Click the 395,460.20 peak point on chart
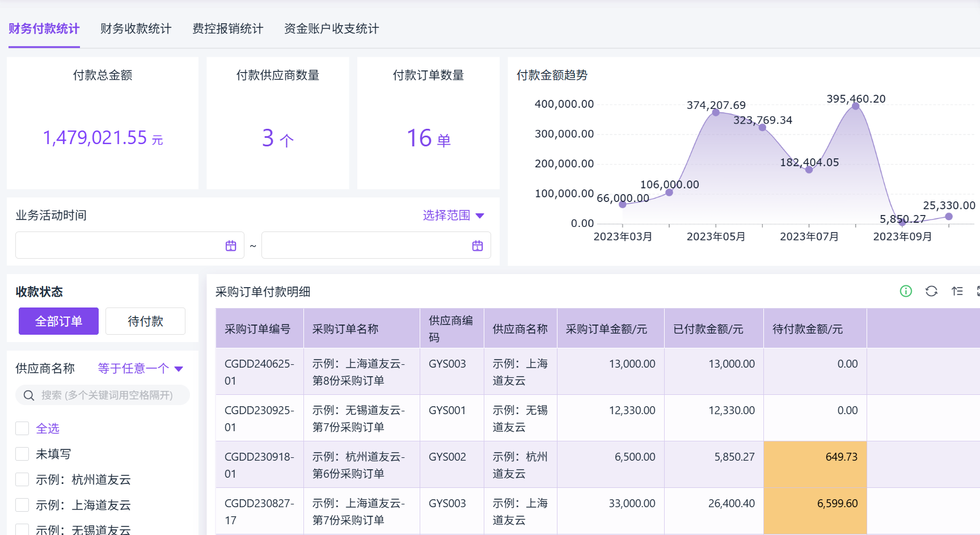980x535 pixels. tap(855, 106)
